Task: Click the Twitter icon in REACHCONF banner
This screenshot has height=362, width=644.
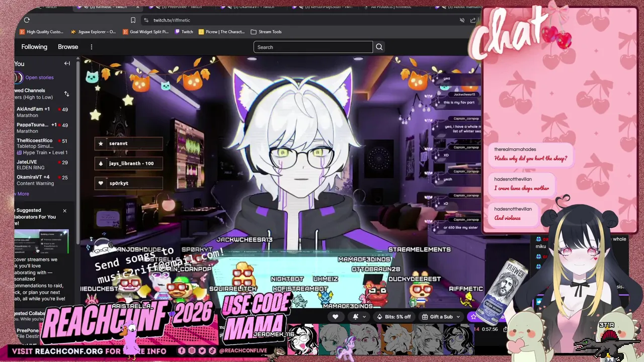Action: tap(202, 351)
